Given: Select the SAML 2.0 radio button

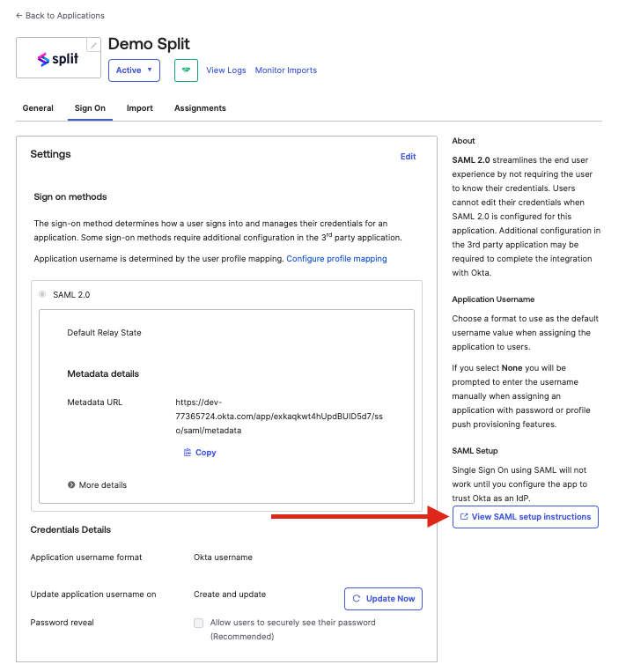Looking at the screenshot, I should pos(42,294).
